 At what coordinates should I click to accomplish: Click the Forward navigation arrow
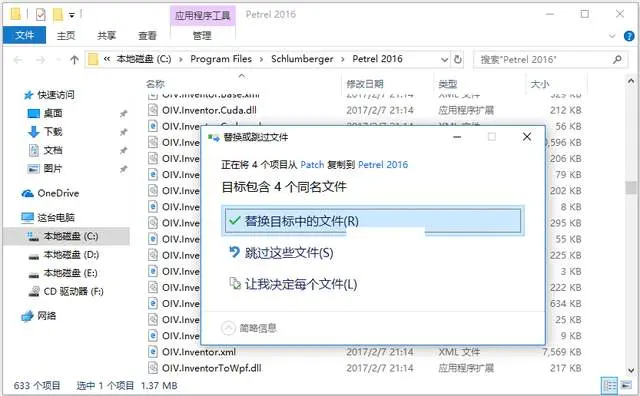(x=40, y=60)
